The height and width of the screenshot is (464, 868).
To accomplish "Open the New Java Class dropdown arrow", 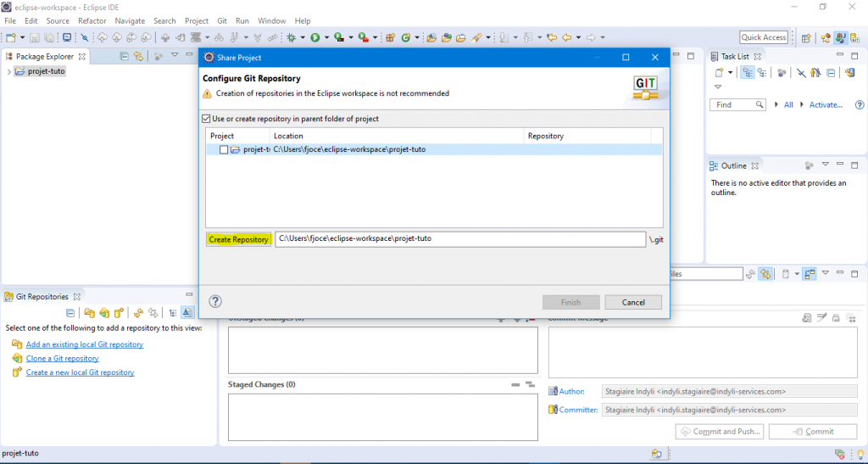I will coord(417,37).
